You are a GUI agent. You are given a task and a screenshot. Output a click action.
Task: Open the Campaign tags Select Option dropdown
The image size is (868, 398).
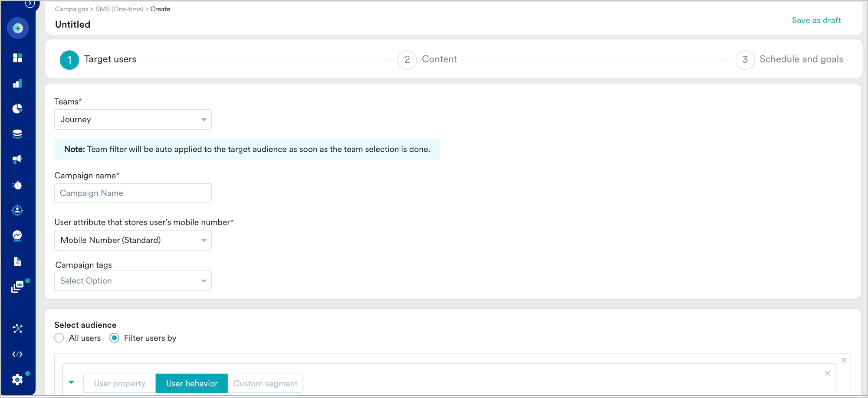click(x=133, y=281)
